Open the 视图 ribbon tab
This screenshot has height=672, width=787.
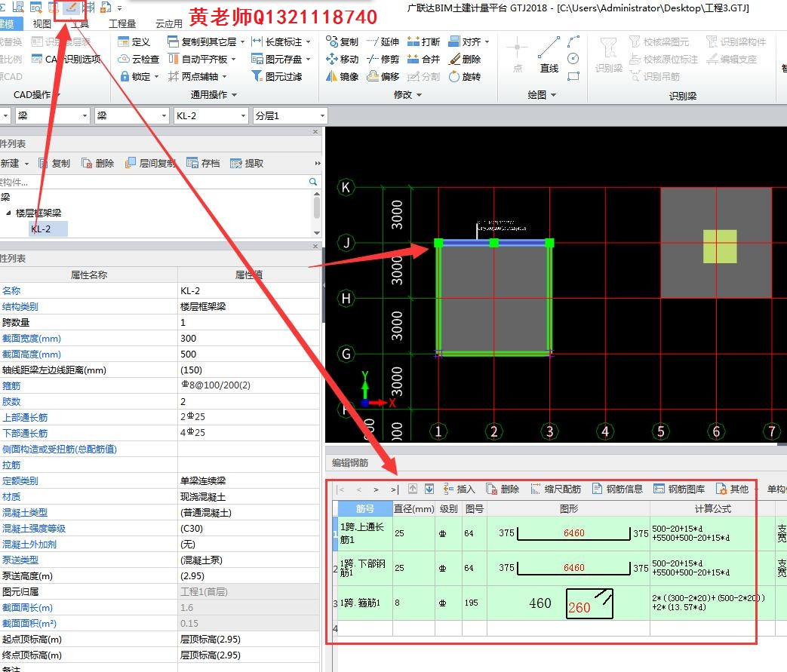(42, 23)
